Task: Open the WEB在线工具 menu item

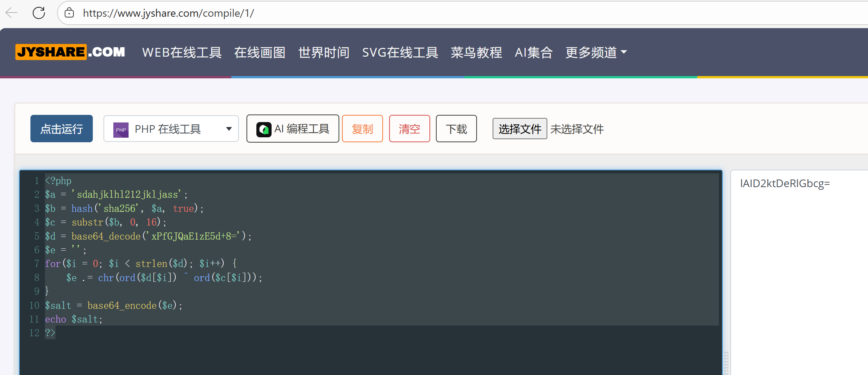Action: [x=181, y=52]
